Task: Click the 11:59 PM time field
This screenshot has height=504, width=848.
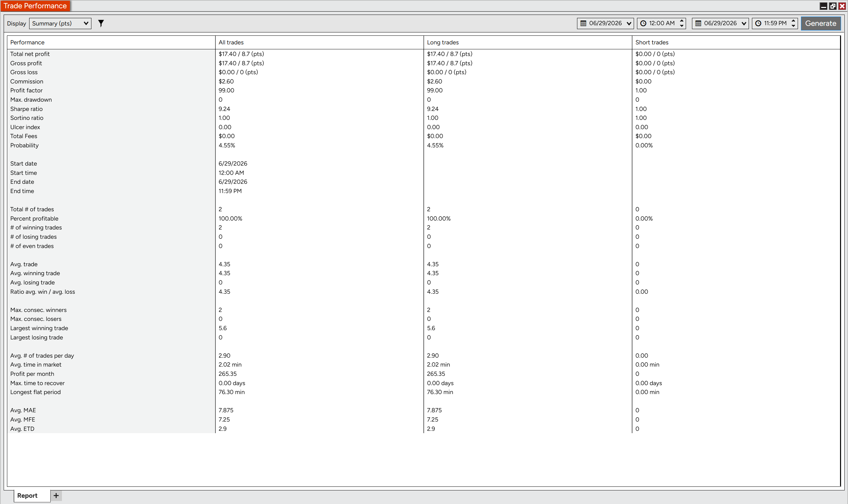Action: pos(775,24)
